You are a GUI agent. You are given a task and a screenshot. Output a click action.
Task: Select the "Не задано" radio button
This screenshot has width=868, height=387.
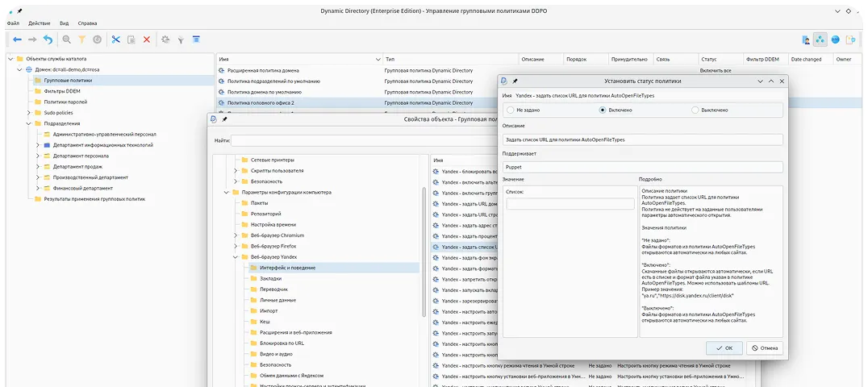coord(510,110)
